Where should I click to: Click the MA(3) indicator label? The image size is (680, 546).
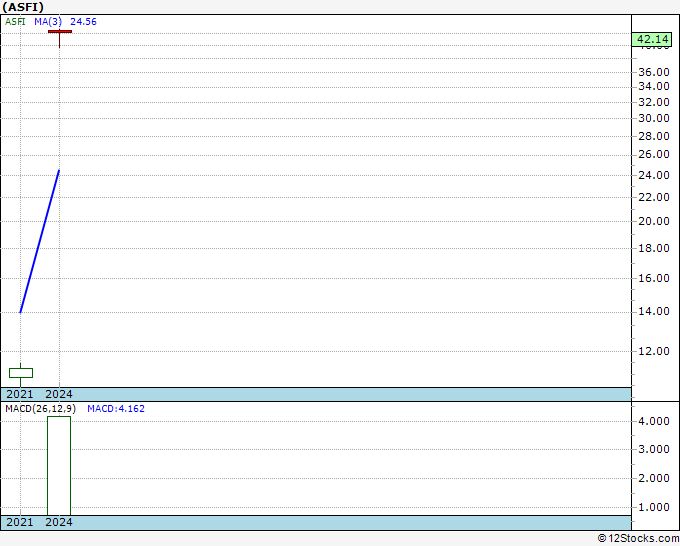[48, 20]
